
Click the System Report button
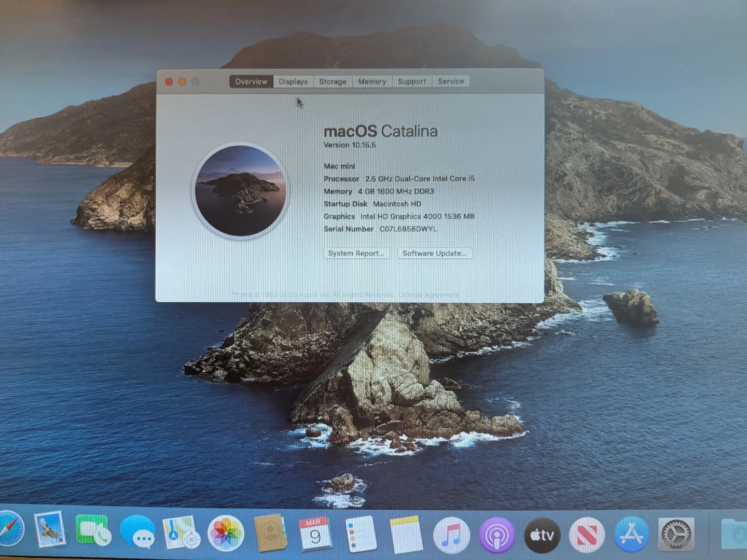(x=356, y=253)
